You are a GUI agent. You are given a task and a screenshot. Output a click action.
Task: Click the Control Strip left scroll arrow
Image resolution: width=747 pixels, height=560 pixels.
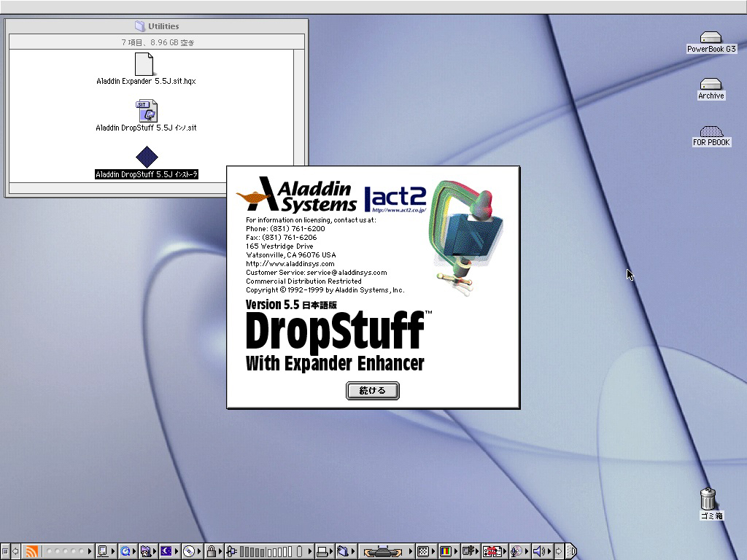[16, 551]
